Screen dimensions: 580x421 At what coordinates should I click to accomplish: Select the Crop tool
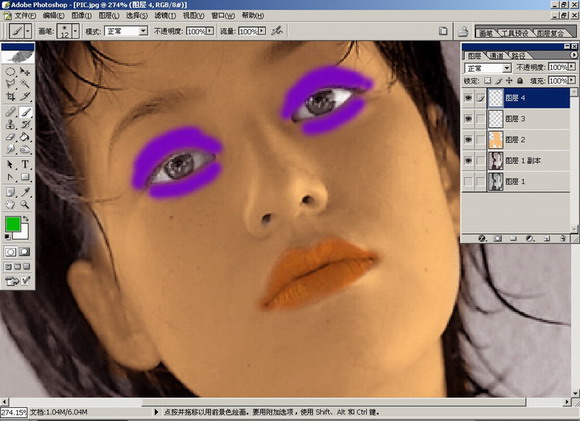pyautogui.click(x=11, y=97)
